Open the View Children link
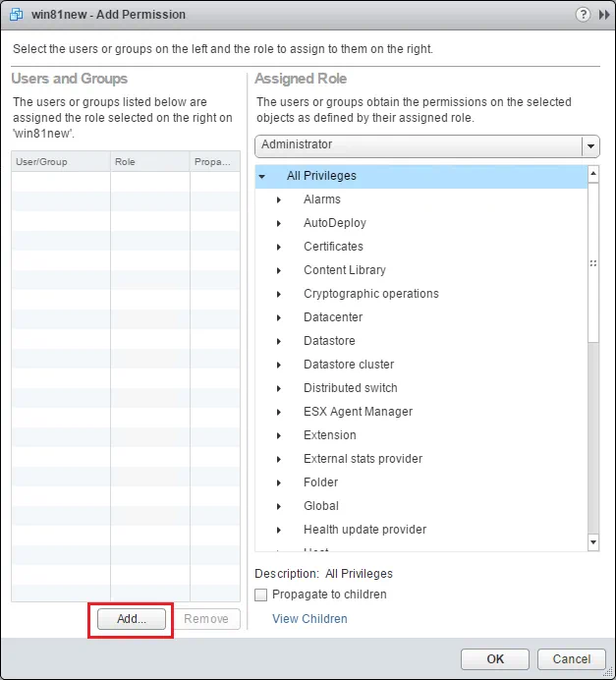Screen dimensions: 616x680 (309, 619)
